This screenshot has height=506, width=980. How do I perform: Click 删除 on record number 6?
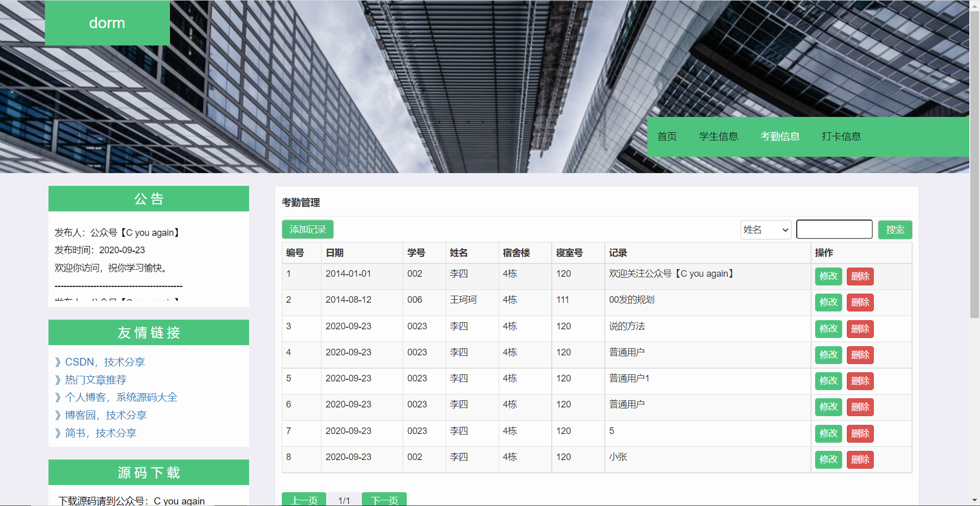click(860, 407)
